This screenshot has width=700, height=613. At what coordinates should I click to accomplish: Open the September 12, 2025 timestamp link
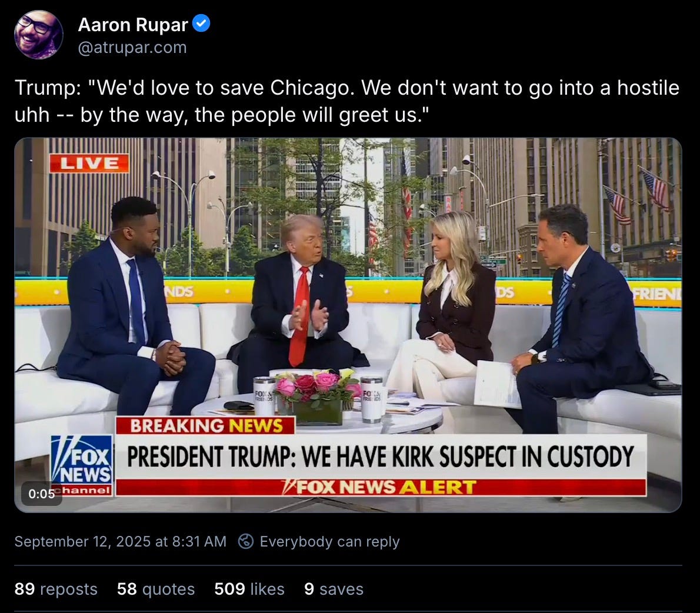120,541
